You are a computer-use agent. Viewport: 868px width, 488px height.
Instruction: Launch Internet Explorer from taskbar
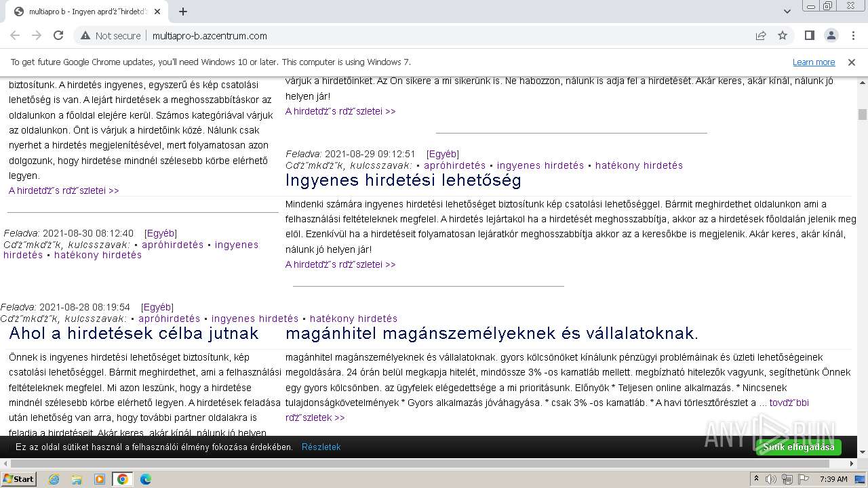click(x=54, y=479)
